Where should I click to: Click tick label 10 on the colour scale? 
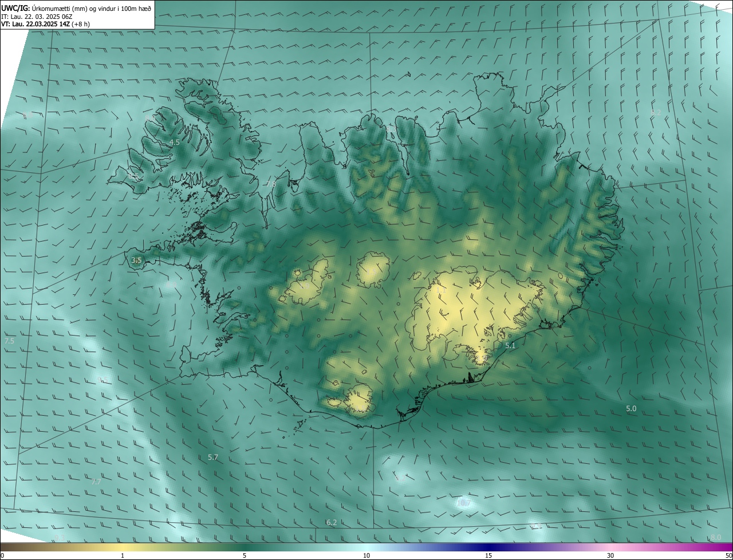click(x=366, y=555)
